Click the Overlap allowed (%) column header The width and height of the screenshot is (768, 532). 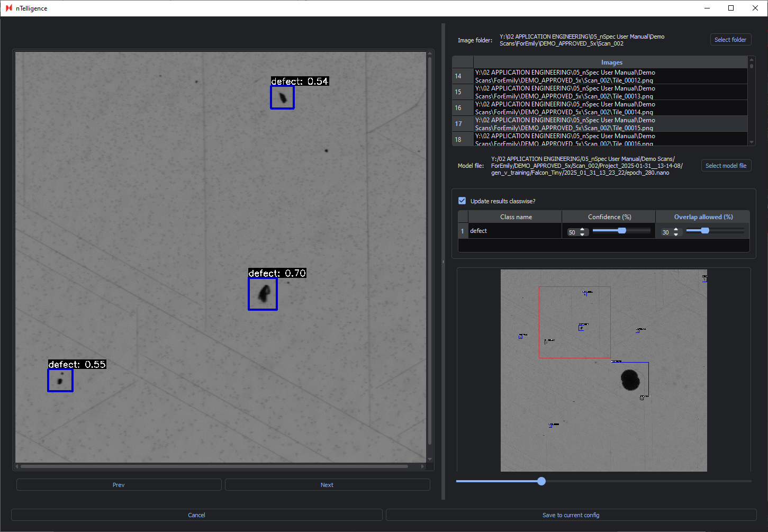[x=703, y=217]
